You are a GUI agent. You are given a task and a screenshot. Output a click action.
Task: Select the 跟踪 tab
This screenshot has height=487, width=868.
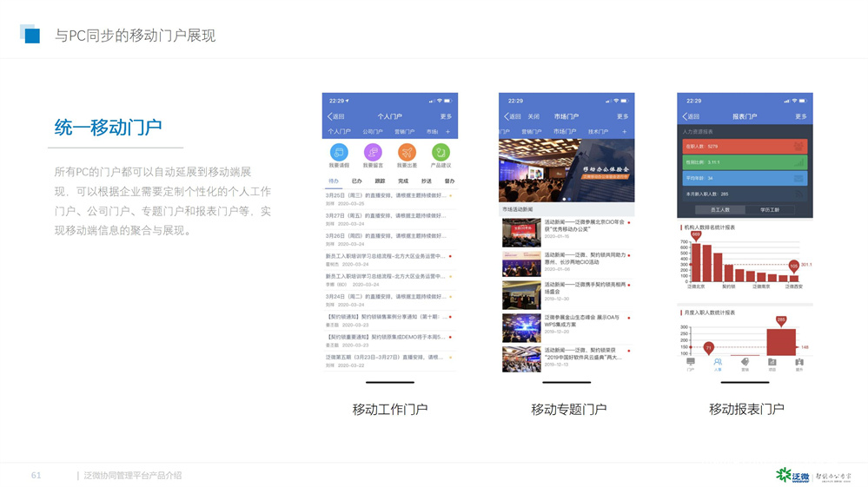(380, 181)
